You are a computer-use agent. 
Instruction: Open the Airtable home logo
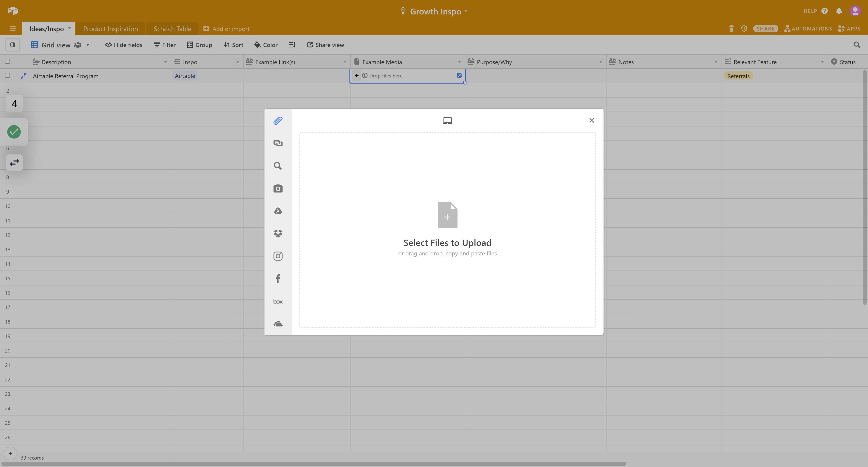(x=12, y=11)
